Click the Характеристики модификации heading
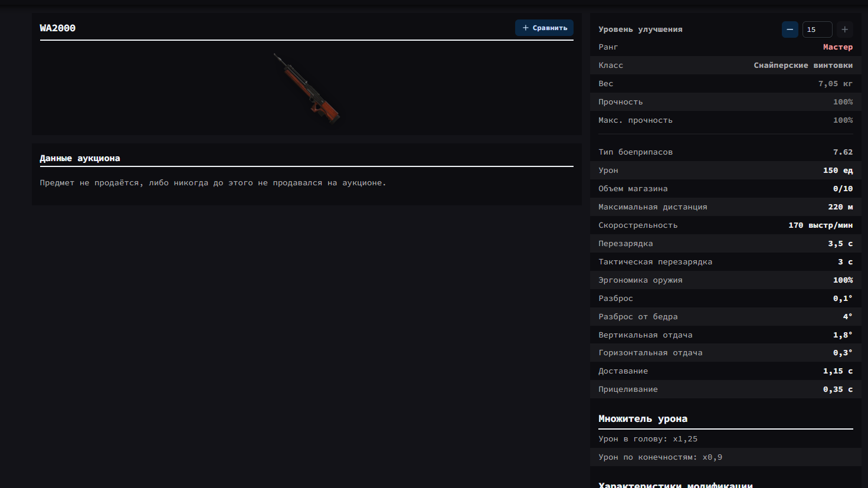Image resolution: width=868 pixels, height=488 pixels. (x=676, y=484)
